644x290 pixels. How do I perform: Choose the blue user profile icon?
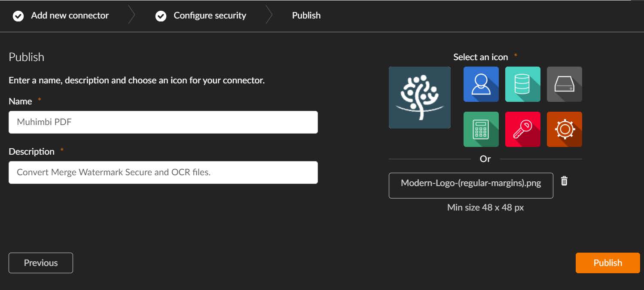[x=481, y=84]
